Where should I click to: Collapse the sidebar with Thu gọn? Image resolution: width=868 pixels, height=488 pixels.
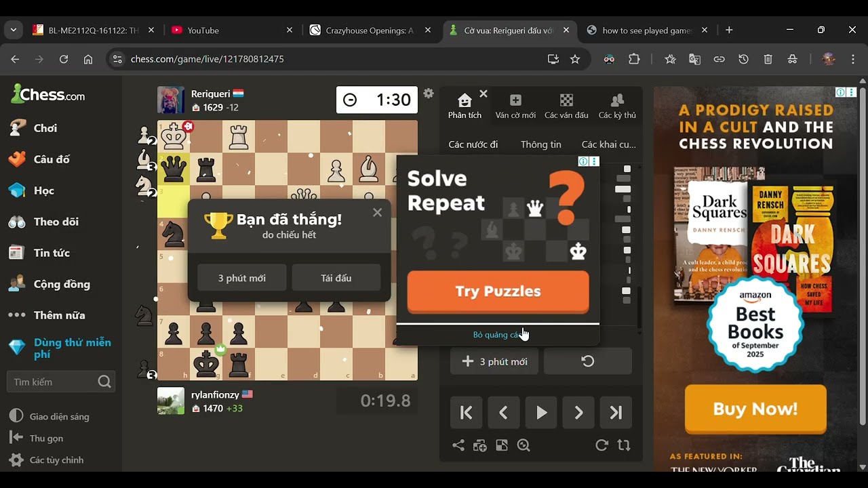point(37,439)
